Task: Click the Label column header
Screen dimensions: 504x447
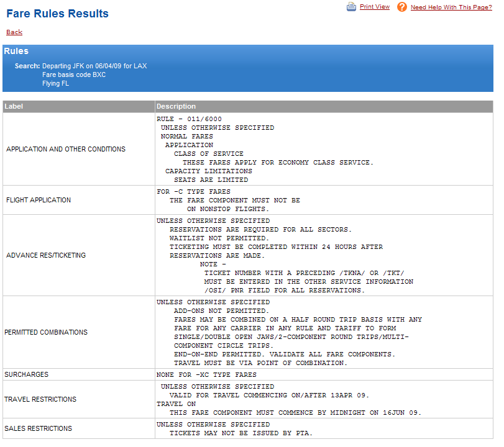Action: pyautogui.click(x=14, y=106)
